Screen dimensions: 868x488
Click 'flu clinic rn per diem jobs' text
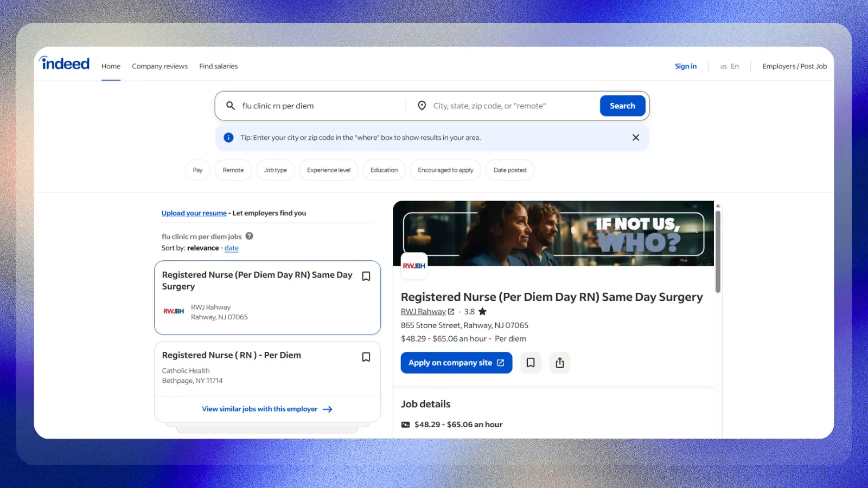point(202,236)
